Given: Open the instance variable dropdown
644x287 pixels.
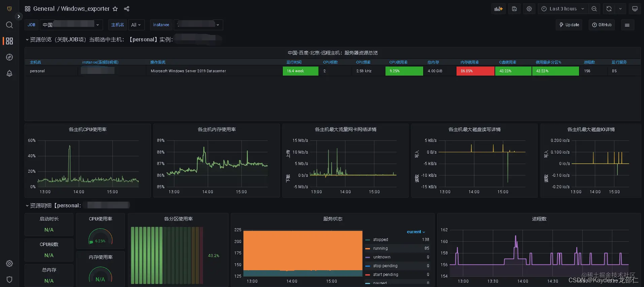Looking at the screenshot, I should [198, 25].
